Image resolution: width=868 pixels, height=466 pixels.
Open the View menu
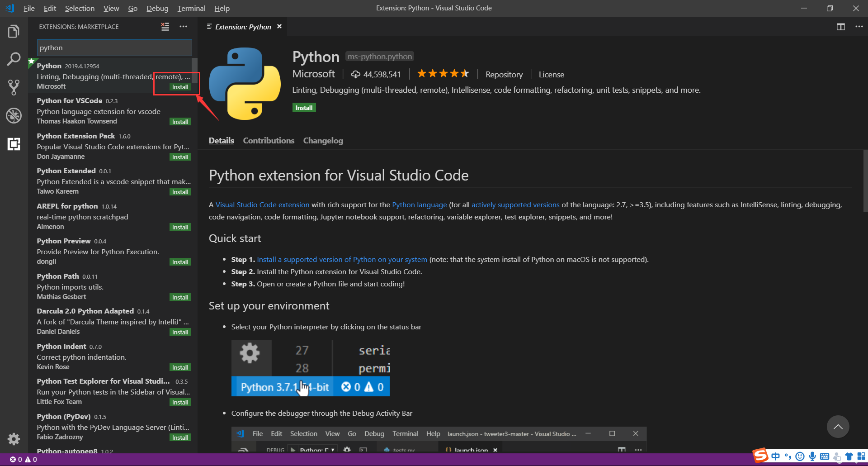(111, 8)
